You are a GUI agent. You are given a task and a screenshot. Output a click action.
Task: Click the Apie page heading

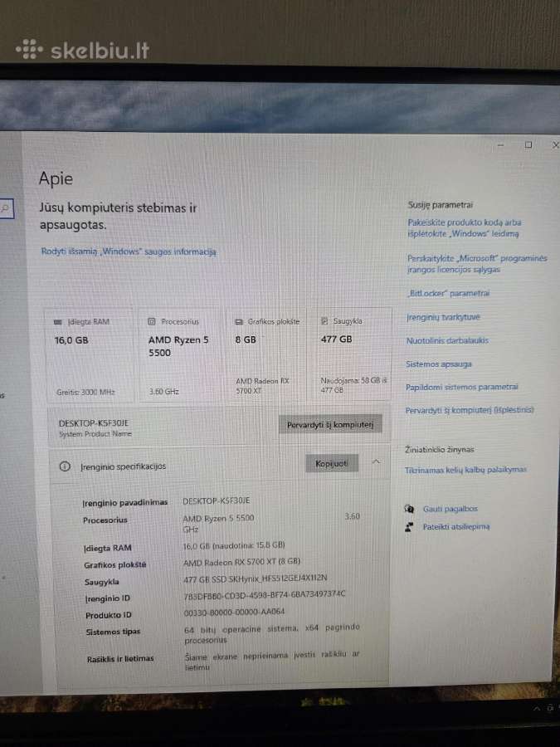pos(56,178)
